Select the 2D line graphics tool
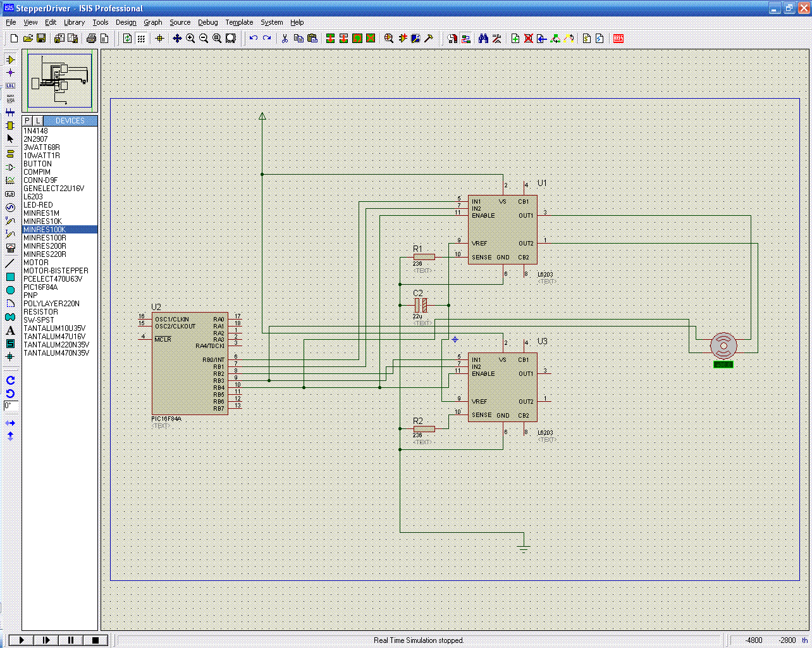 click(x=10, y=263)
